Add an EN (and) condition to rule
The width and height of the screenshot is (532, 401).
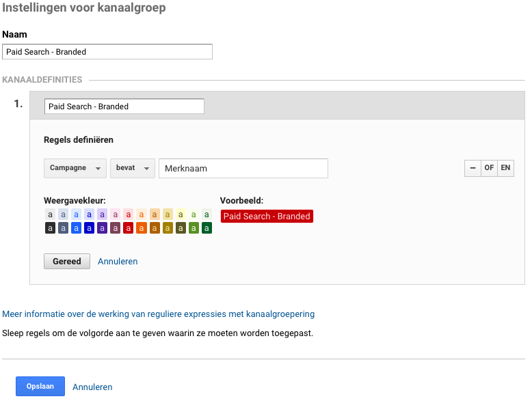coord(505,168)
